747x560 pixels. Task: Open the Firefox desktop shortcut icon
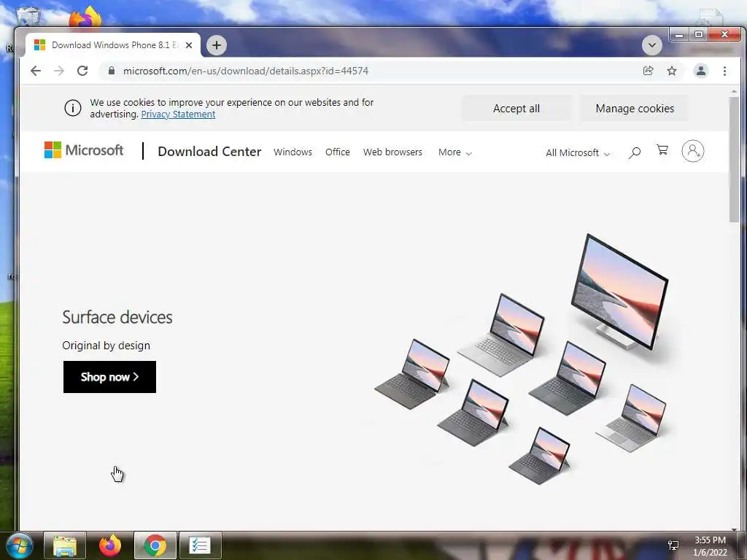(x=85, y=17)
